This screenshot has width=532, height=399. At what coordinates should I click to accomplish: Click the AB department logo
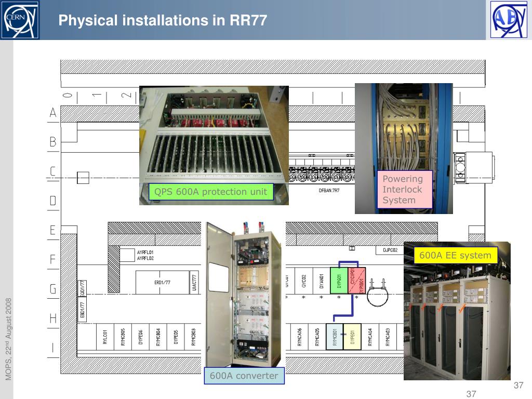(509, 20)
